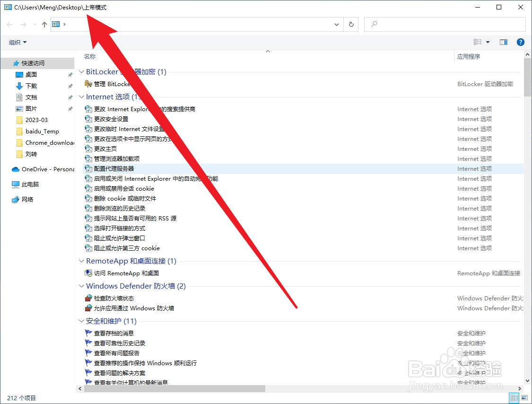Click icon for 删除 cookie 或临时文件
532x404 pixels.
(88, 198)
